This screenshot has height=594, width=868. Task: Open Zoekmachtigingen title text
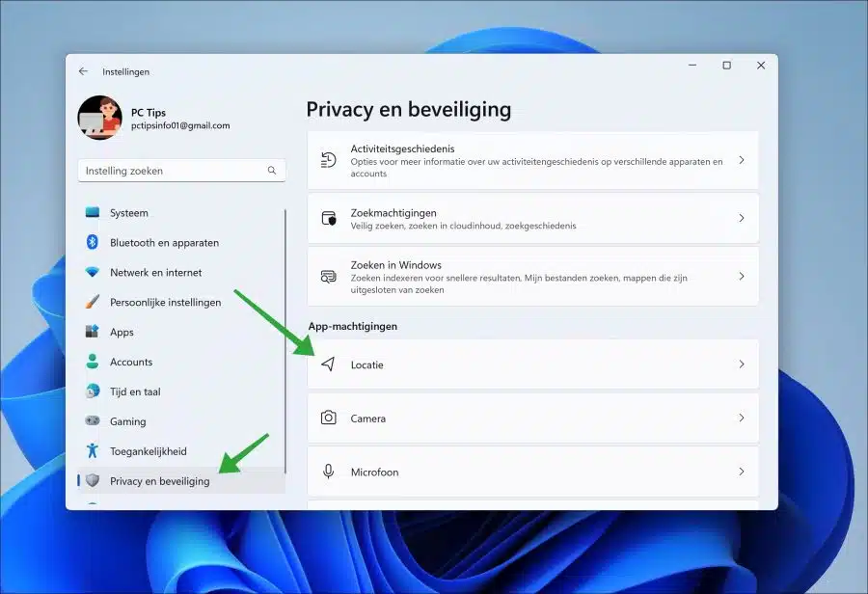tap(393, 213)
